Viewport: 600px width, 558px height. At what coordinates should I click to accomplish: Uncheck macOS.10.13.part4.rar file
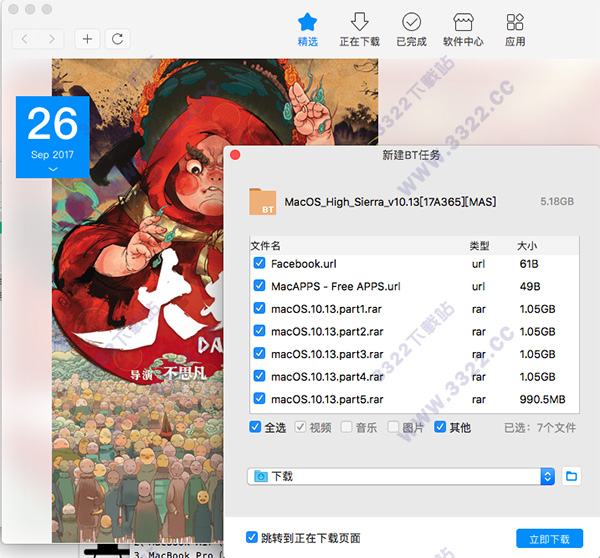click(x=259, y=376)
